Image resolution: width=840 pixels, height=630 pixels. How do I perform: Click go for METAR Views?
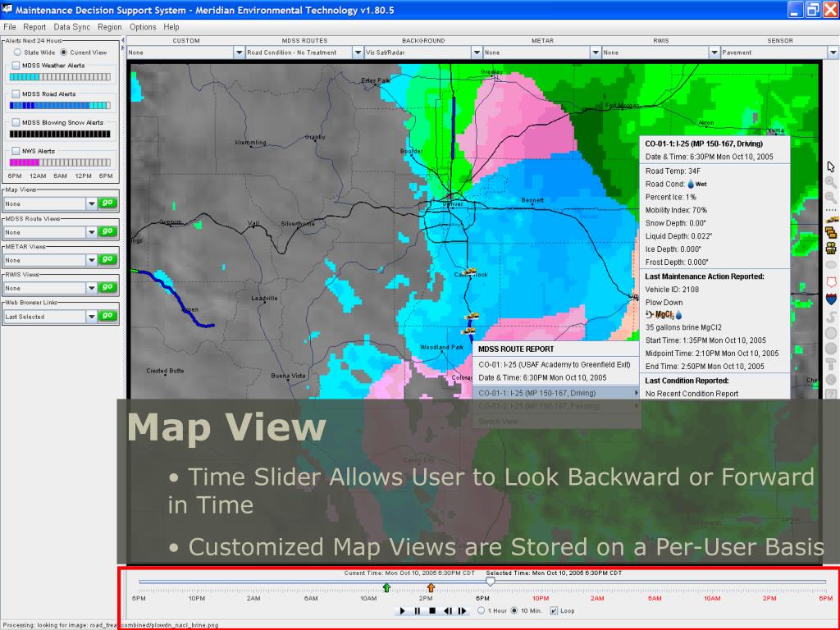click(107, 259)
